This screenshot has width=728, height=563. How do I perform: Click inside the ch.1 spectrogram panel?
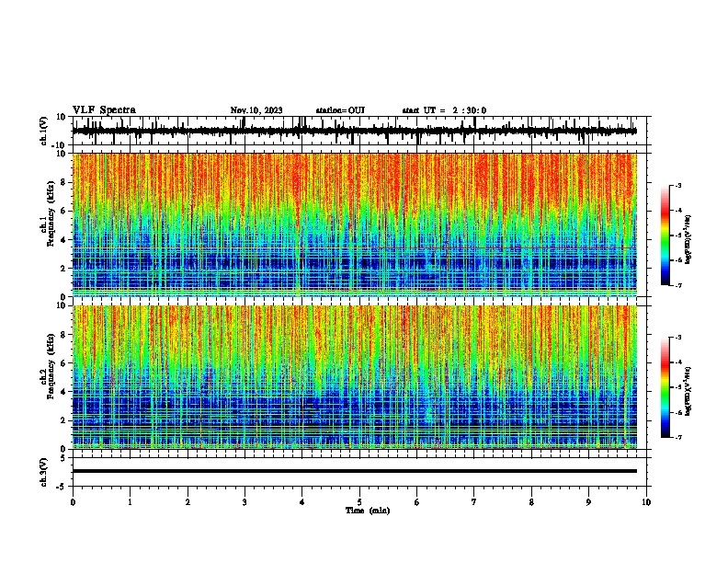(355, 224)
